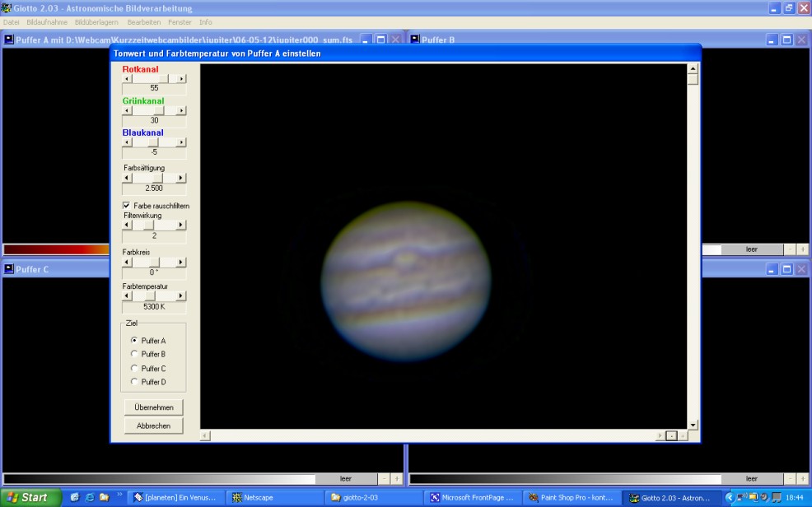Select Puffer B as target
The height and width of the screenshot is (507, 812).
pyautogui.click(x=135, y=354)
